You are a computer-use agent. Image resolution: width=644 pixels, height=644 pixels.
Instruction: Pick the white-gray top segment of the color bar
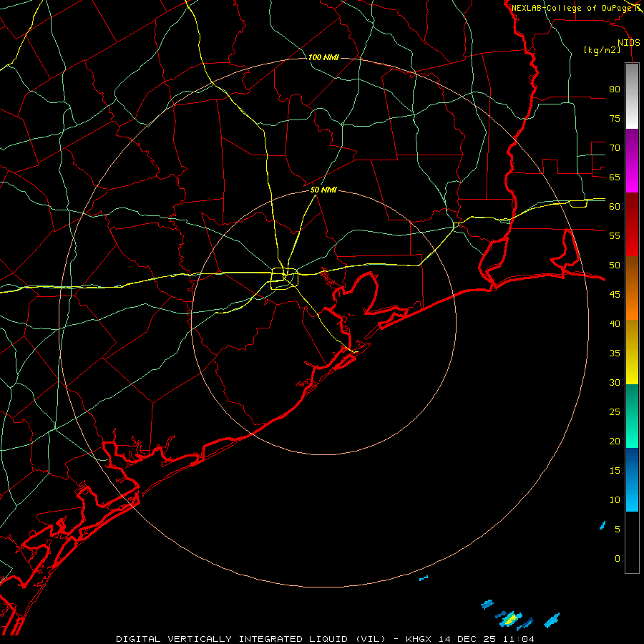coord(632,96)
